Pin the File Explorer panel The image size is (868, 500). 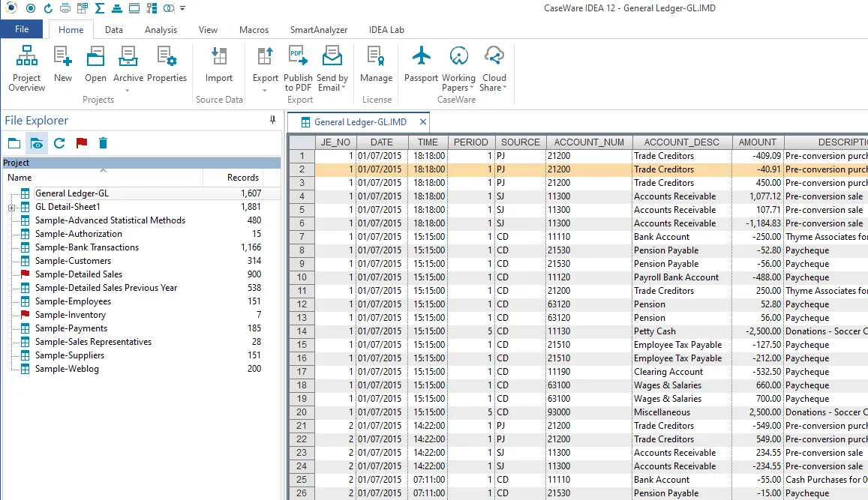pos(272,120)
